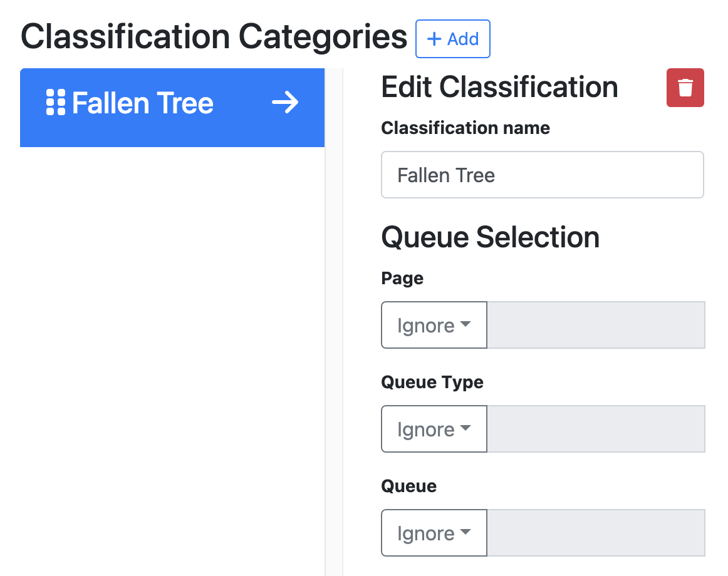Click the greyed Page value field
728x576 pixels.
click(596, 326)
